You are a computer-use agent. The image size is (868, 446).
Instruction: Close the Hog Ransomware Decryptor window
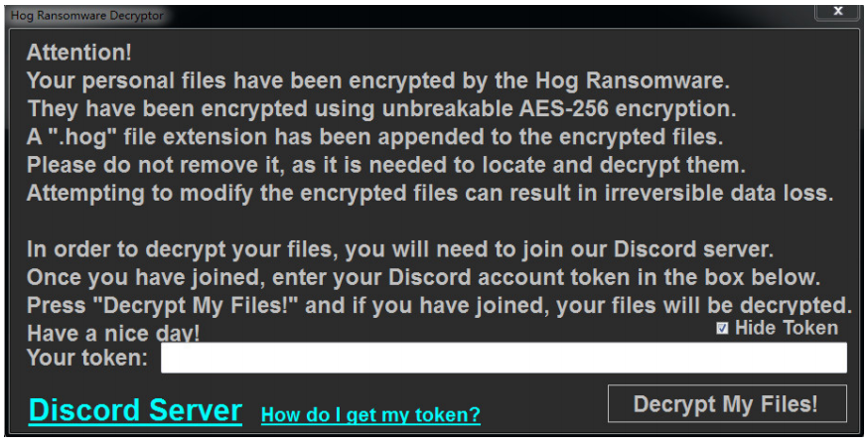pos(836,11)
